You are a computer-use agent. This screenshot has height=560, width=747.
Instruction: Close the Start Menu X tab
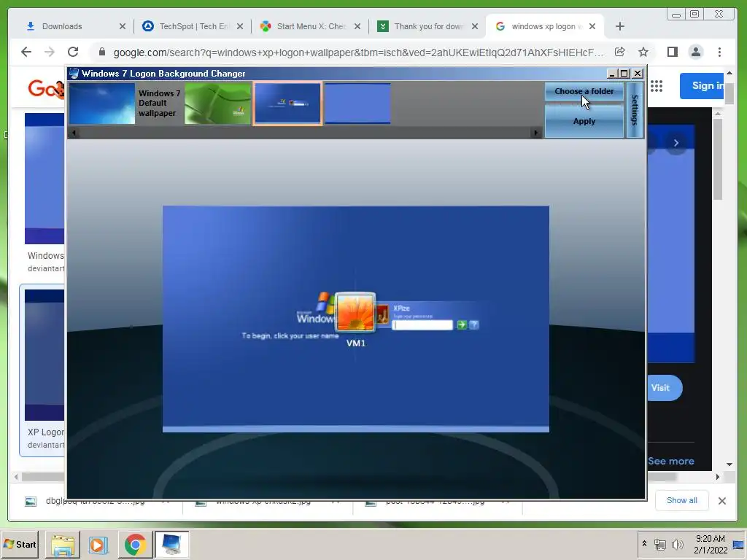pyautogui.click(x=357, y=26)
